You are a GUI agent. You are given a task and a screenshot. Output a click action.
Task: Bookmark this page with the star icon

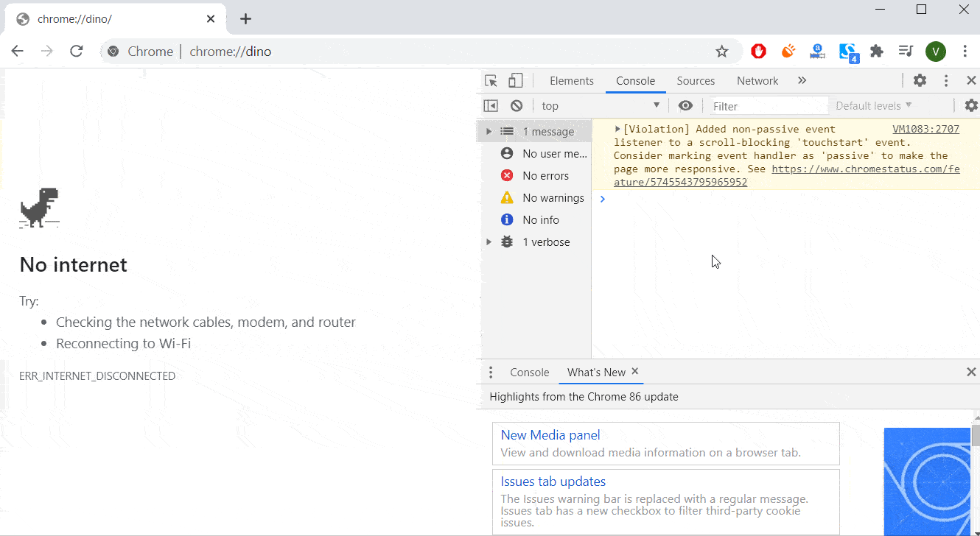point(722,51)
